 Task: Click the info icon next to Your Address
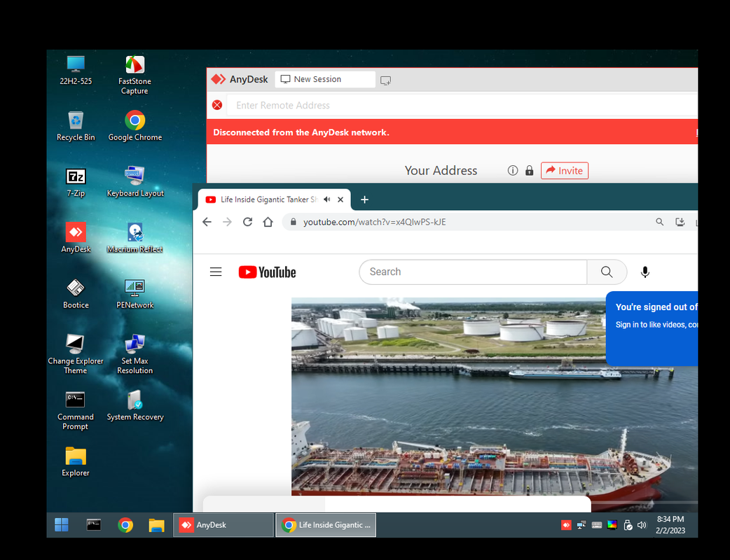pyautogui.click(x=513, y=171)
